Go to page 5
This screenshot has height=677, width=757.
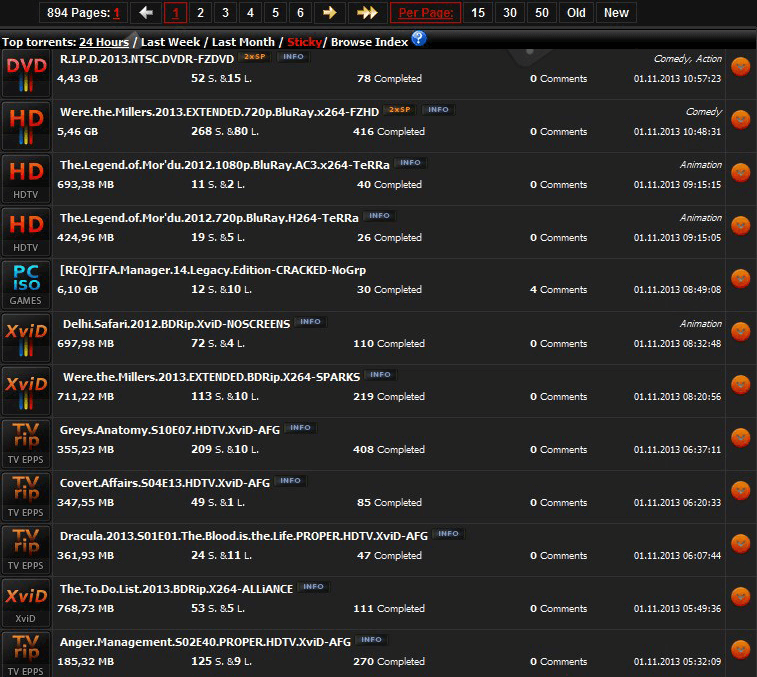[x=275, y=13]
